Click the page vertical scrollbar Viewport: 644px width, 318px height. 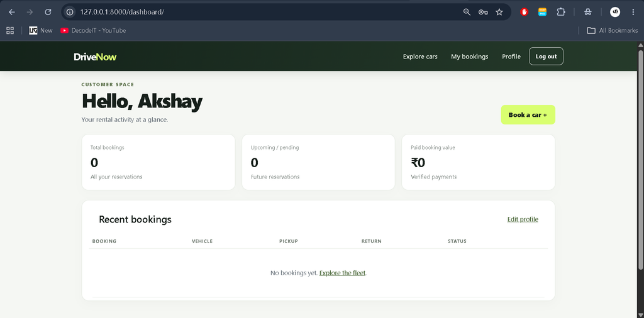[x=640, y=160]
